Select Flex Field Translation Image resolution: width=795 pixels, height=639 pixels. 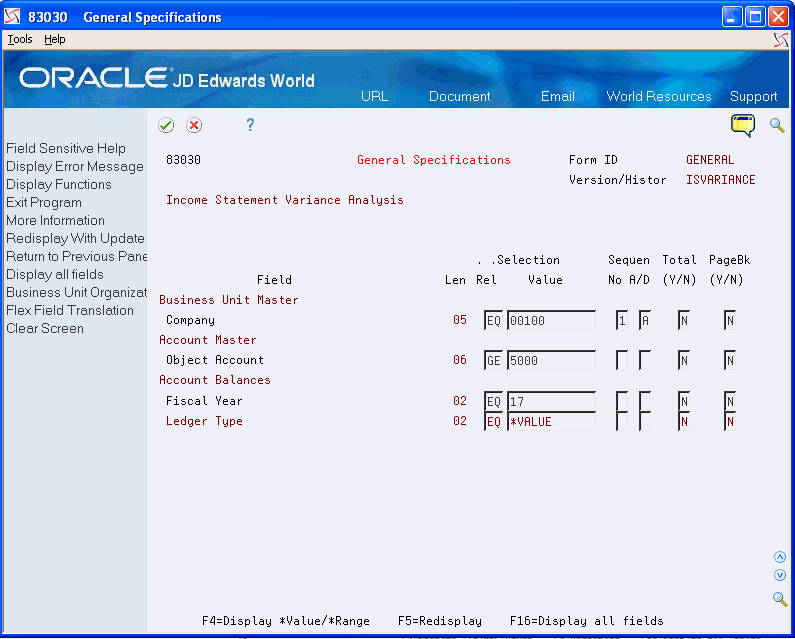point(70,310)
